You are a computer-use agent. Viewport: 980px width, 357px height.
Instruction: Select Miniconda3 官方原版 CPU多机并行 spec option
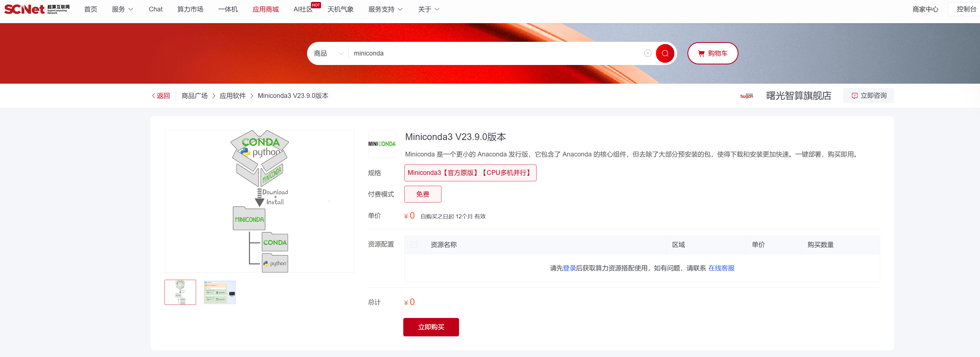pos(470,173)
